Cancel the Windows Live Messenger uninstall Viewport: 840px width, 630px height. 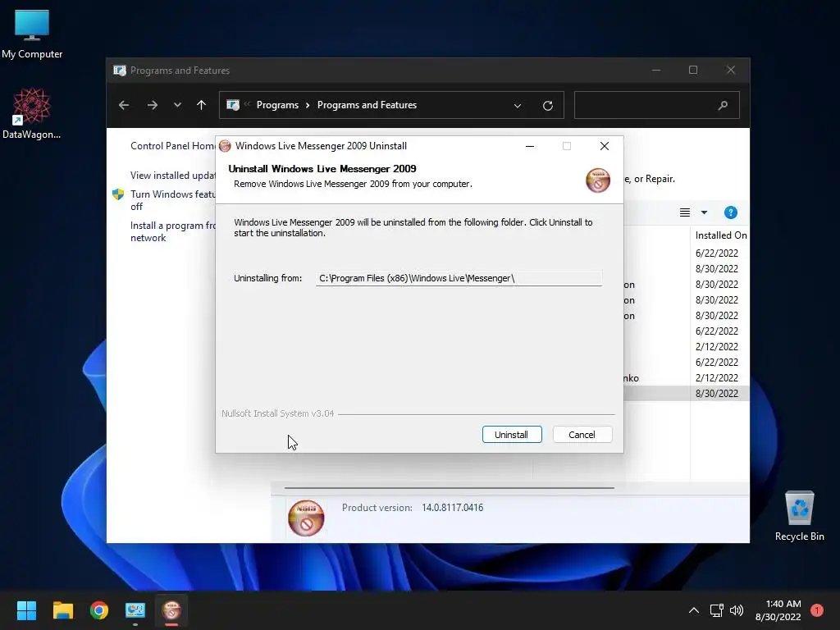point(582,435)
